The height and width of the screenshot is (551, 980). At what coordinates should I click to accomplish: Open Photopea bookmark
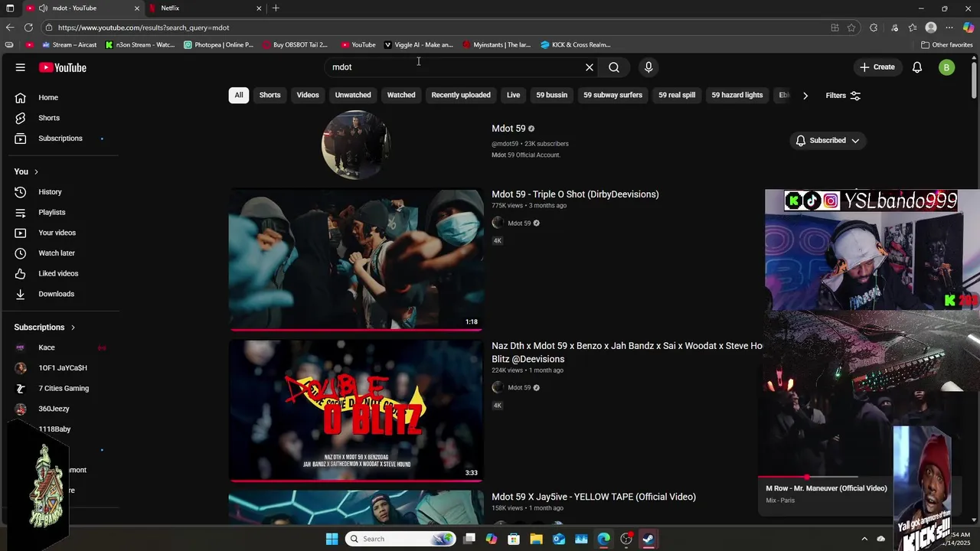[218, 44]
